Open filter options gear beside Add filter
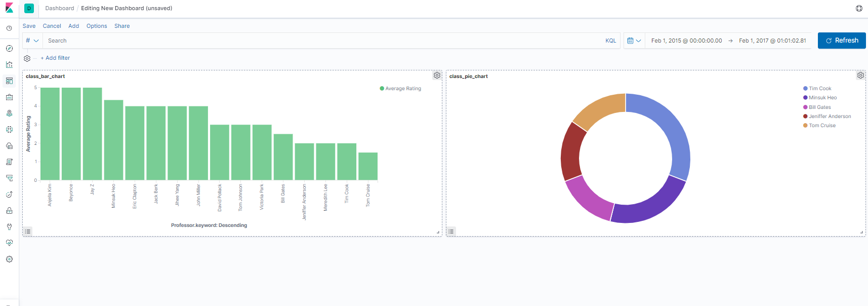The width and height of the screenshot is (868, 306). click(x=27, y=58)
